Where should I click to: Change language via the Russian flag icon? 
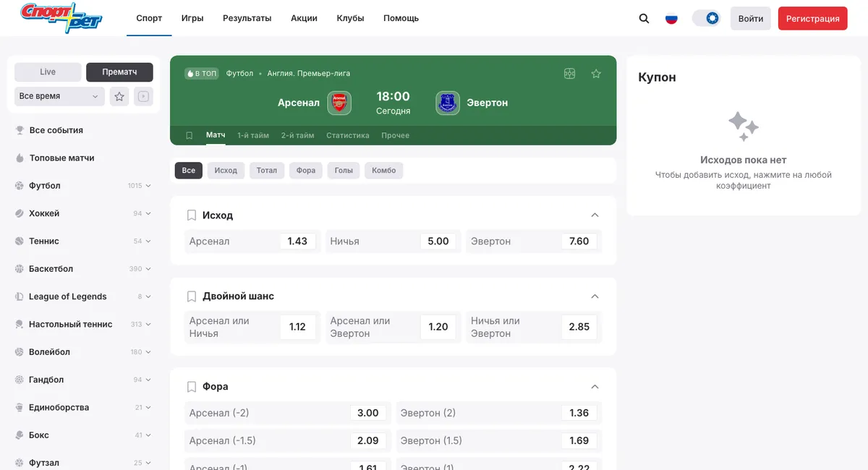click(x=671, y=18)
